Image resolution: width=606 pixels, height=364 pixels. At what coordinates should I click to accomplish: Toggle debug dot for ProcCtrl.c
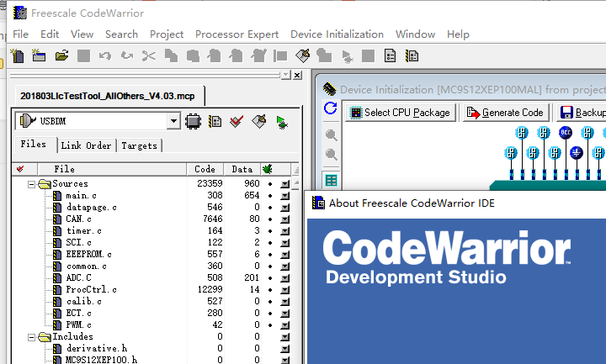pyautogui.click(x=268, y=290)
